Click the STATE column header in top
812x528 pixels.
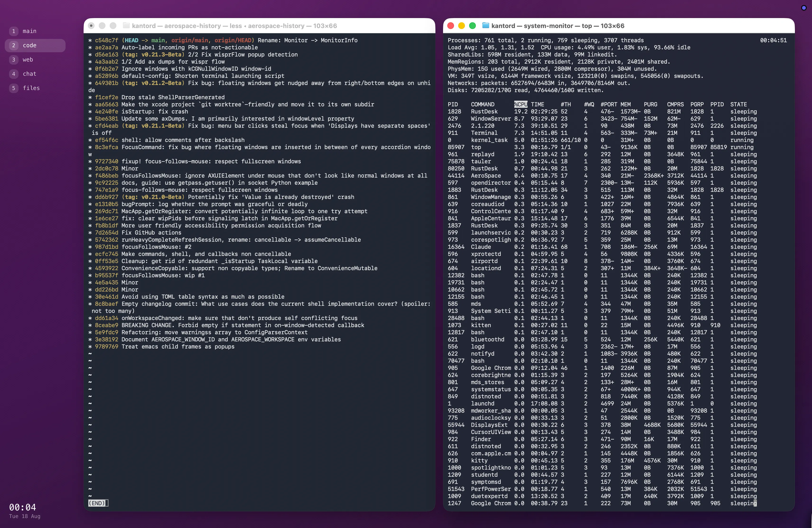(738, 104)
